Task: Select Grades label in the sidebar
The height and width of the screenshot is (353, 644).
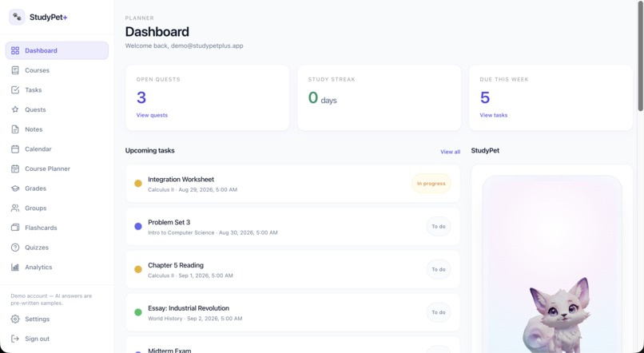Action: pos(35,188)
